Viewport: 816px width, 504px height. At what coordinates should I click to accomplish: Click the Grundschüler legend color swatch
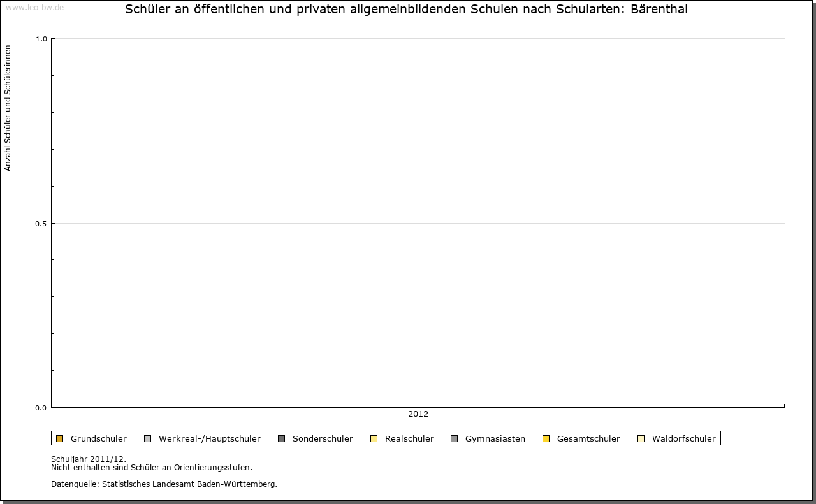coord(59,438)
